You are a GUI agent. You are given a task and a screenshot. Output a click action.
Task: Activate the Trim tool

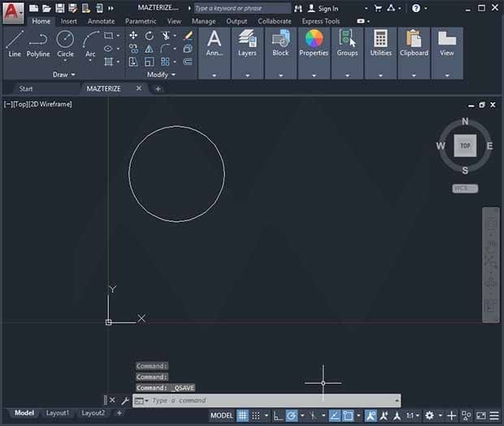(x=165, y=36)
